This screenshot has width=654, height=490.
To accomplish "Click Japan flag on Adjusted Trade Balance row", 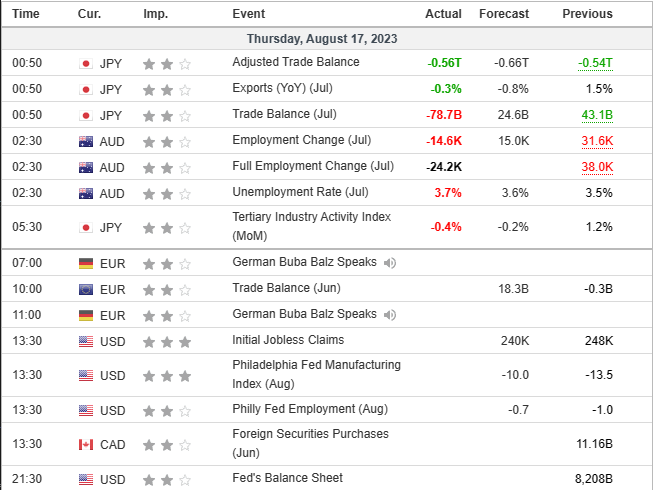I will pyautogui.click(x=85, y=63).
